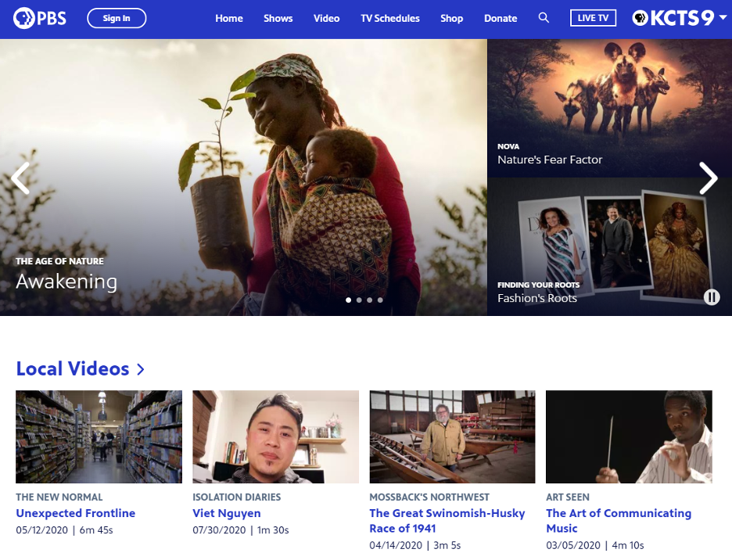The height and width of the screenshot is (560, 732).
Task: Go to Home in navigation
Action: (228, 18)
